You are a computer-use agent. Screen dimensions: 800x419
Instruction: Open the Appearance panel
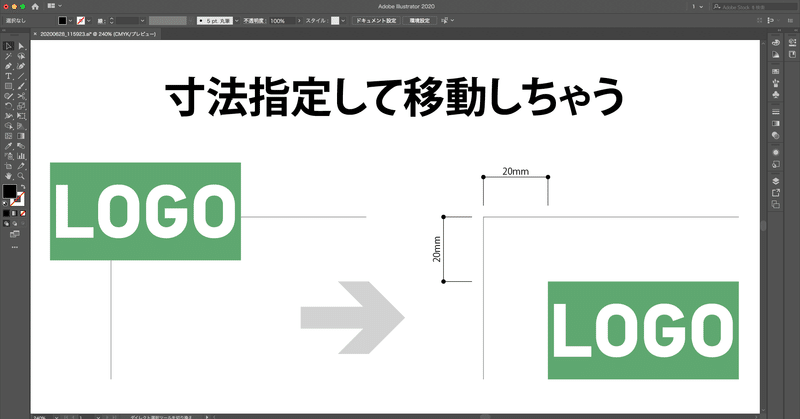tap(776, 152)
